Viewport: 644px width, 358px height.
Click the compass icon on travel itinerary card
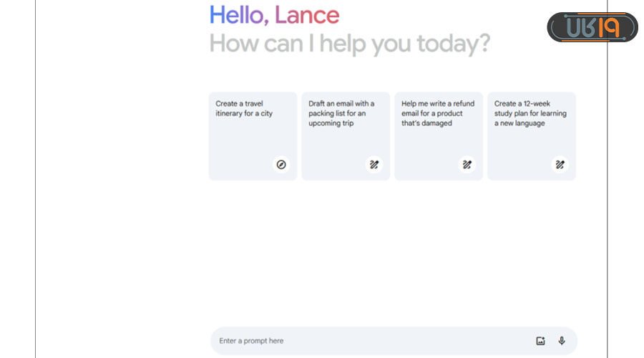click(x=281, y=165)
